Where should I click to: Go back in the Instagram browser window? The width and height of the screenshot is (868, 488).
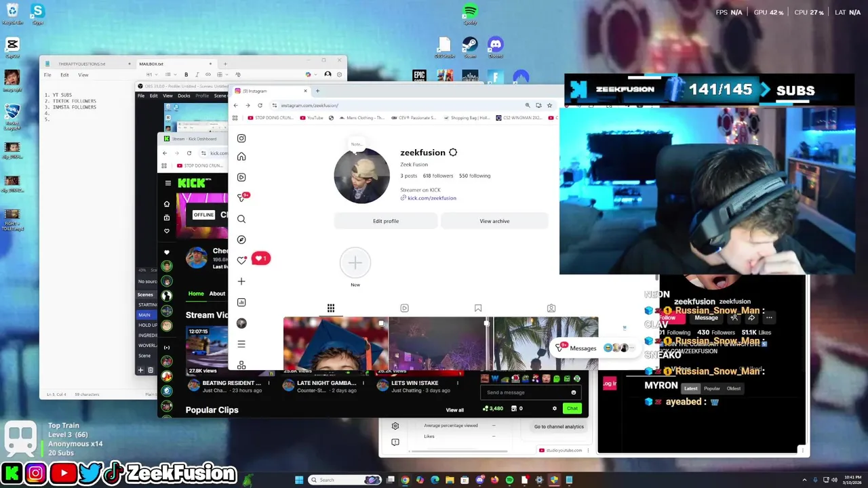point(236,105)
